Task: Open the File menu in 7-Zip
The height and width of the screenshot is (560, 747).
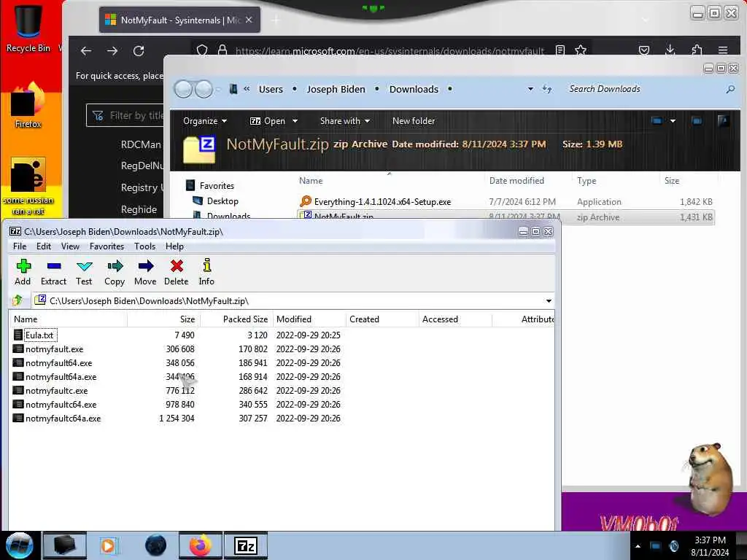Action: pyautogui.click(x=20, y=246)
